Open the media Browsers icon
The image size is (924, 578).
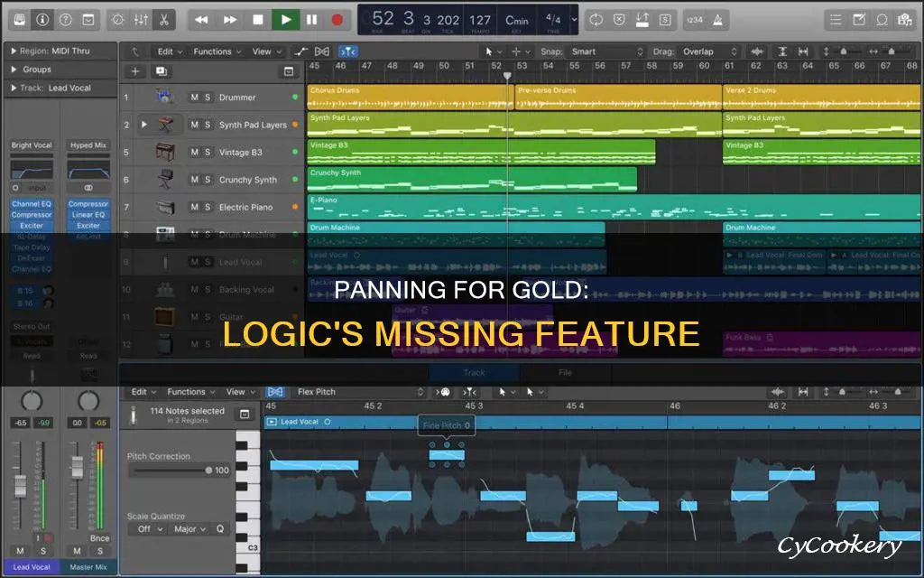click(x=904, y=20)
